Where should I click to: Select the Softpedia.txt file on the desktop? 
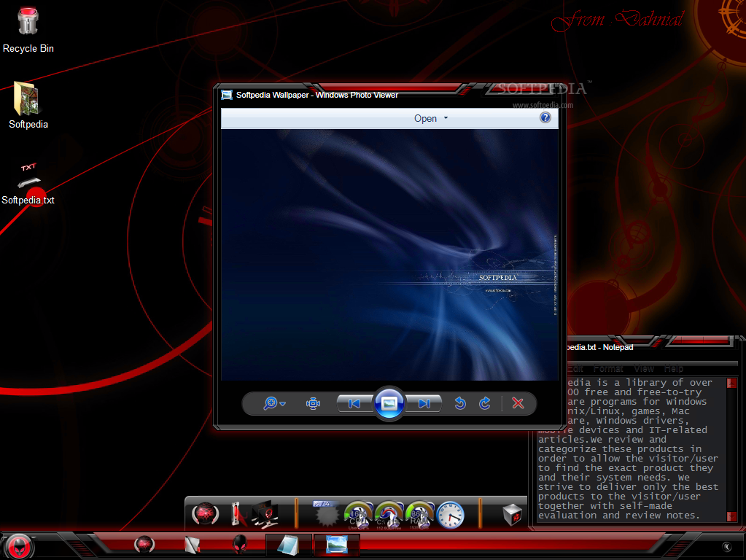coord(28,183)
